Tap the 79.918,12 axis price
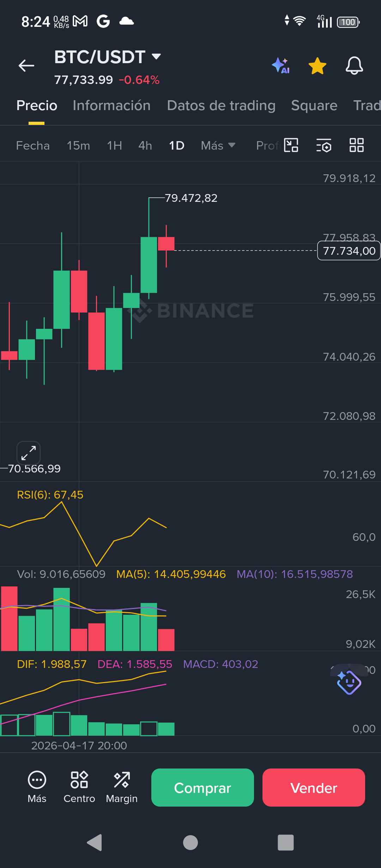This screenshot has width=381, height=868. (x=349, y=178)
